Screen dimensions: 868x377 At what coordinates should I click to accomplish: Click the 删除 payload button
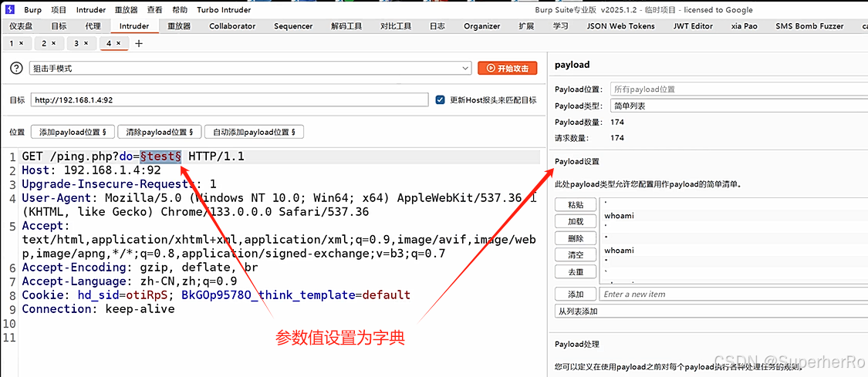[x=576, y=238]
